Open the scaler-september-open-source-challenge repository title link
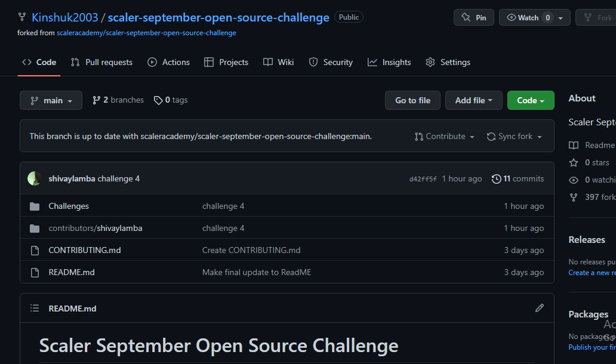Image resolution: width=616 pixels, height=364 pixels. coord(218,17)
